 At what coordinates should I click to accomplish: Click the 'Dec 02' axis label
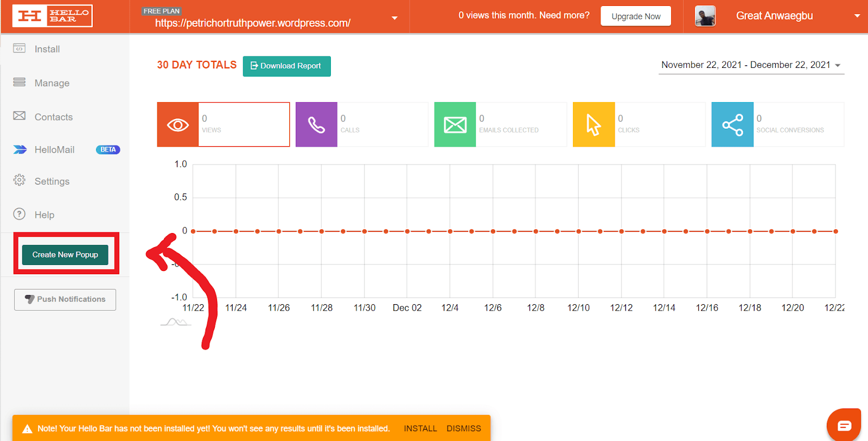(x=407, y=307)
